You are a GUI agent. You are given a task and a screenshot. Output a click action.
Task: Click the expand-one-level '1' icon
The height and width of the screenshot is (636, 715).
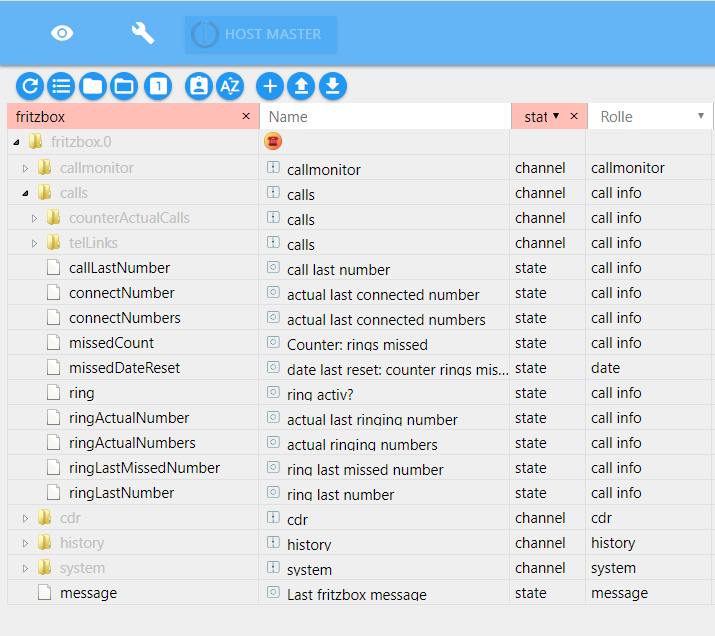(158, 86)
